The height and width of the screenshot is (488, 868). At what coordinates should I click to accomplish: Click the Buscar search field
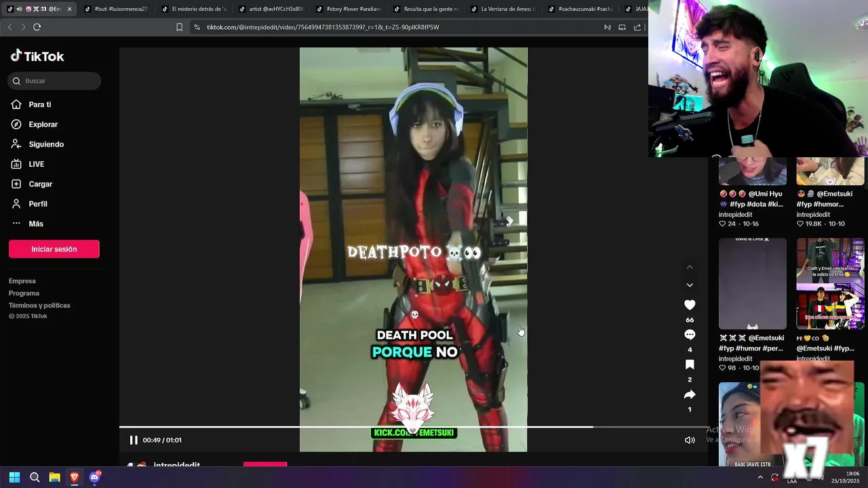pos(54,81)
